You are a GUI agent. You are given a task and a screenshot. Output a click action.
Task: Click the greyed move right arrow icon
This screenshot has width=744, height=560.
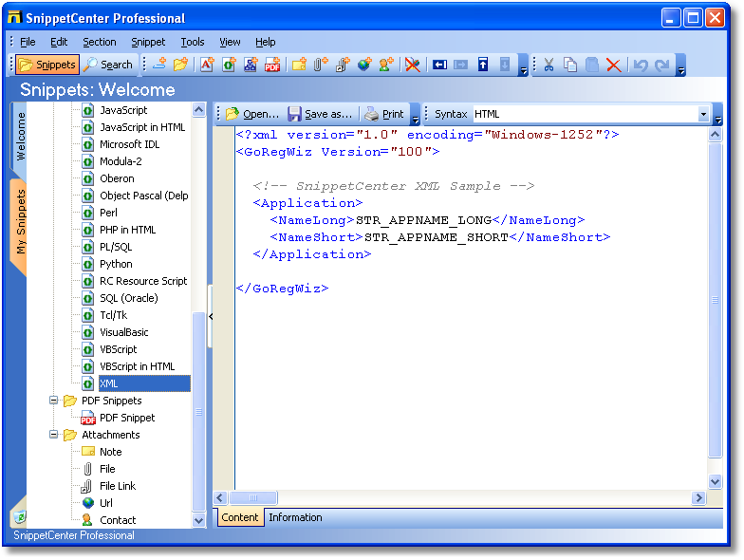(461, 65)
